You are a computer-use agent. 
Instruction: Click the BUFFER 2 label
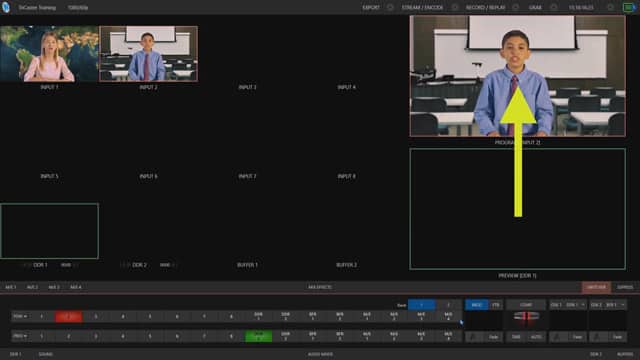[x=346, y=265]
